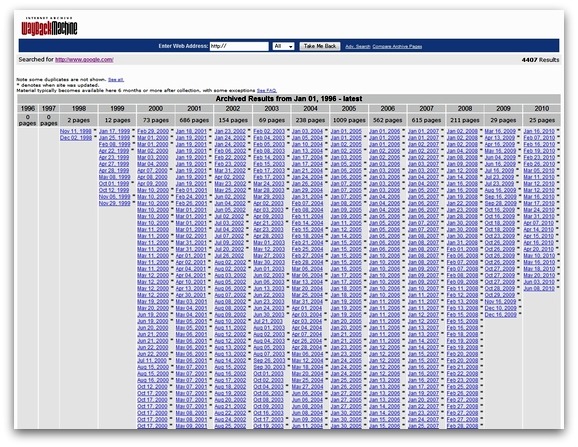Open the Jan 23, 2002 snapshot
This screenshot has height=447, width=578.
click(x=230, y=131)
